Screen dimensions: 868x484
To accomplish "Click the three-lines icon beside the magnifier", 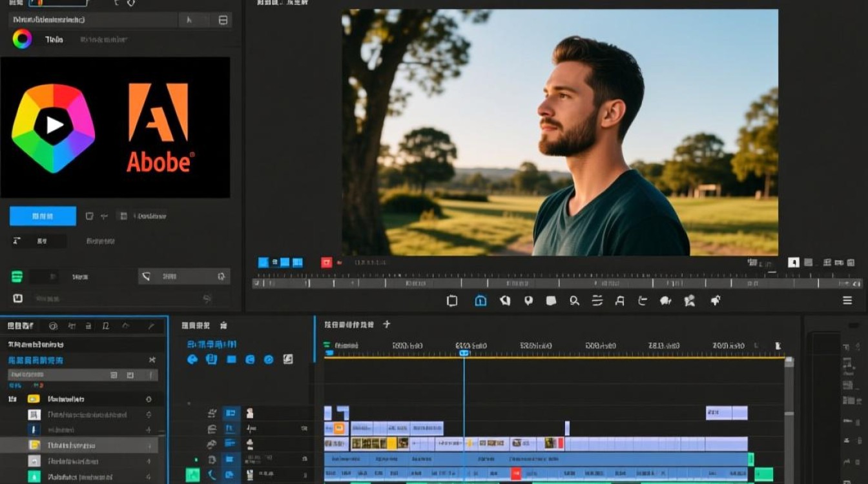I will pyautogui.click(x=597, y=301).
